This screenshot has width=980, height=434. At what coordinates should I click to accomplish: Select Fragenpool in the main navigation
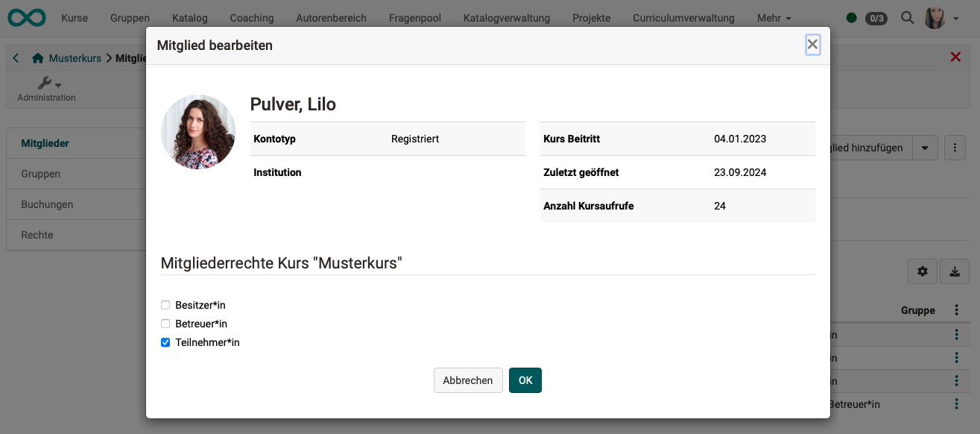(414, 17)
